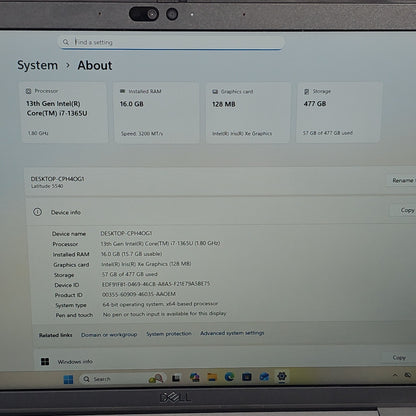This screenshot has width=416, height=416.
Task: Click the DESKTOP-CPH4OG1 heading above Latitude 5540
Action: pos(57,179)
